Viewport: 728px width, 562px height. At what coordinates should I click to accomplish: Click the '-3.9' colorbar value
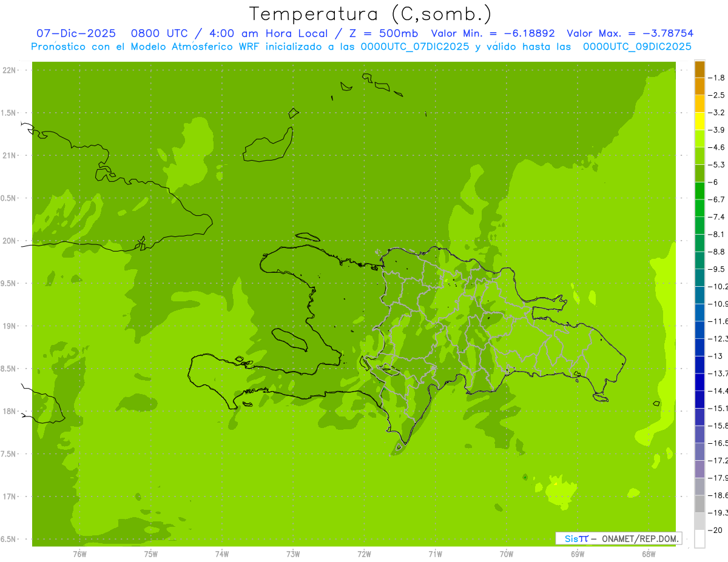(716, 130)
